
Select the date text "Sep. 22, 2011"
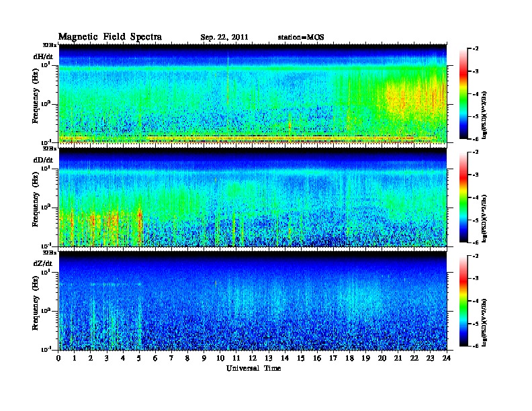(224, 38)
